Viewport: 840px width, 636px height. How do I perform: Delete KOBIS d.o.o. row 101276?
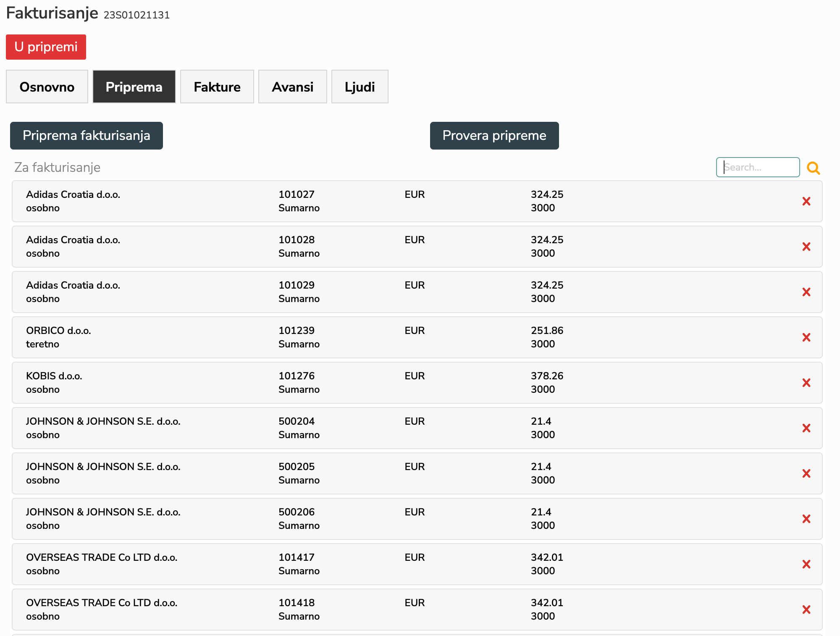[x=806, y=383]
